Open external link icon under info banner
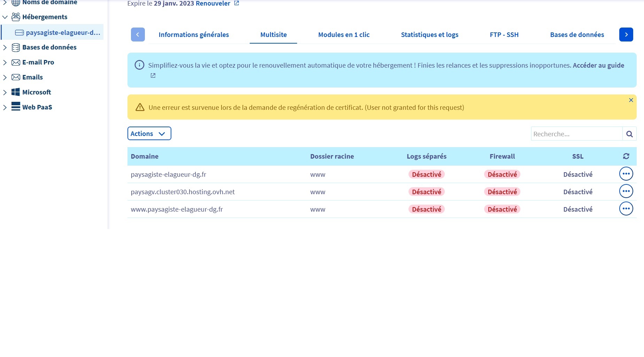The width and height of the screenshot is (644, 357). point(153,76)
